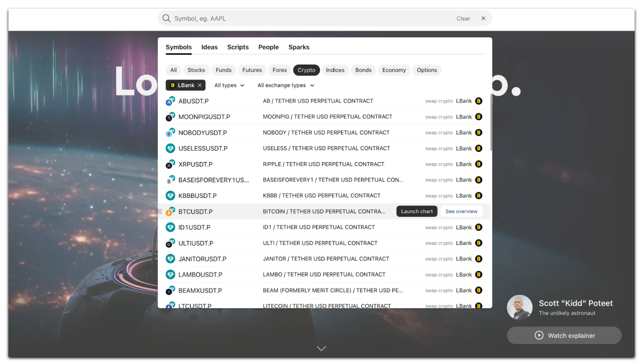The image size is (642, 364).
Task: Click Scott Kidd Poteet avatar
Action: coord(520,307)
